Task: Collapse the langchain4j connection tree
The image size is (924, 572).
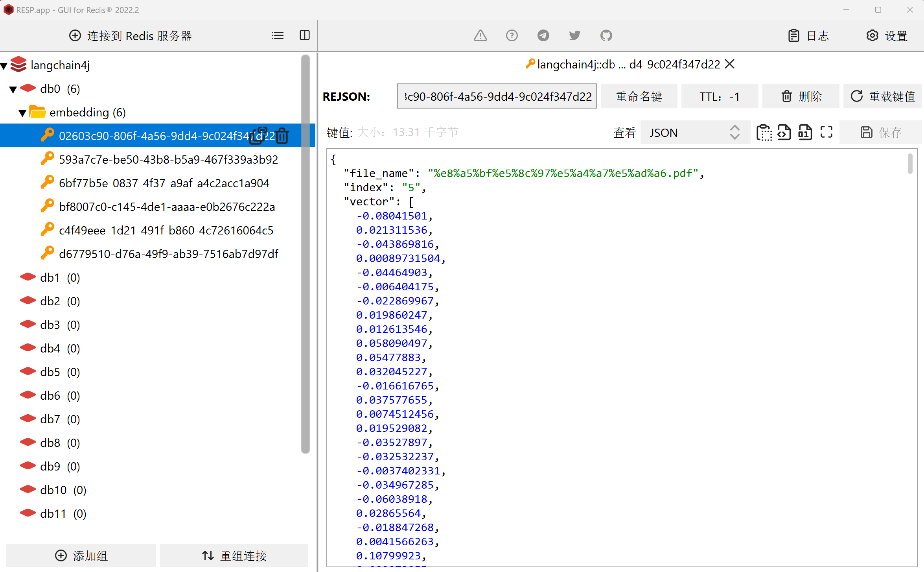Action: 4,66
